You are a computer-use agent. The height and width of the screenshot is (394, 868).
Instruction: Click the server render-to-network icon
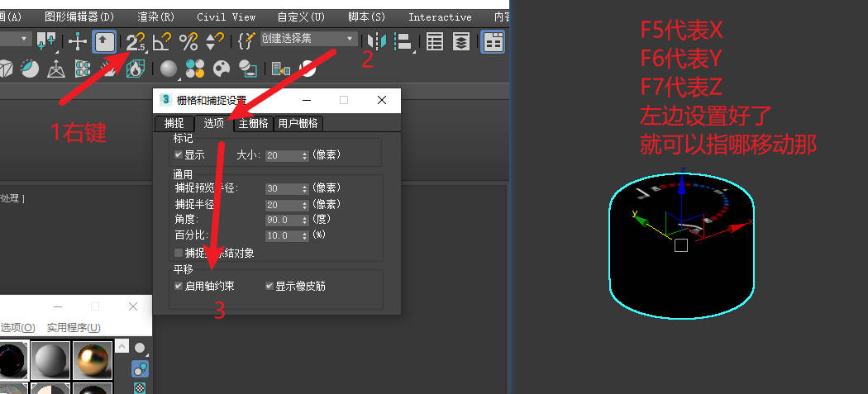[281, 69]
